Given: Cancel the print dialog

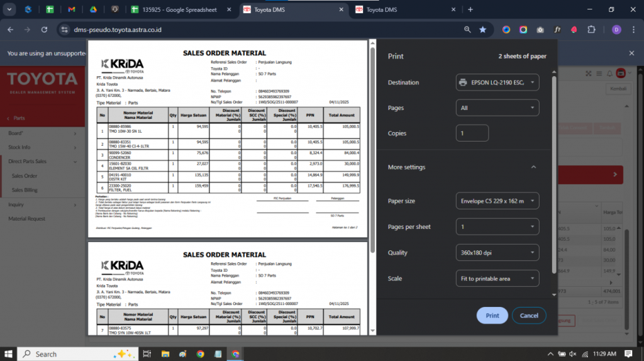Looking at the screenshot, I should [529, 315].
